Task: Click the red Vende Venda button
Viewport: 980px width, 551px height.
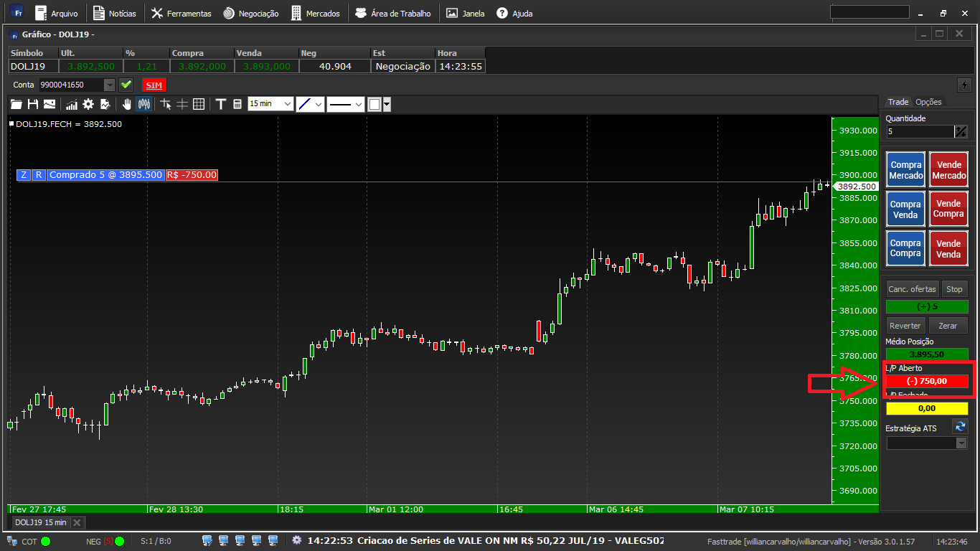Action: 948,248
